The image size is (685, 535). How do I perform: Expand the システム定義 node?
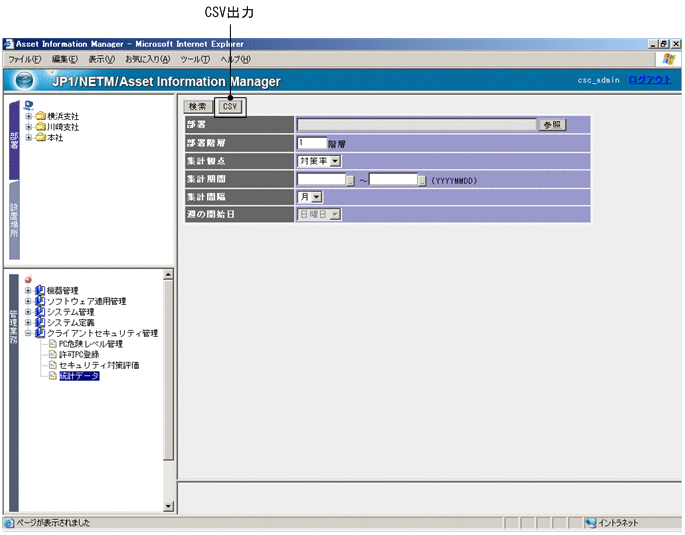tap(28, 323)
